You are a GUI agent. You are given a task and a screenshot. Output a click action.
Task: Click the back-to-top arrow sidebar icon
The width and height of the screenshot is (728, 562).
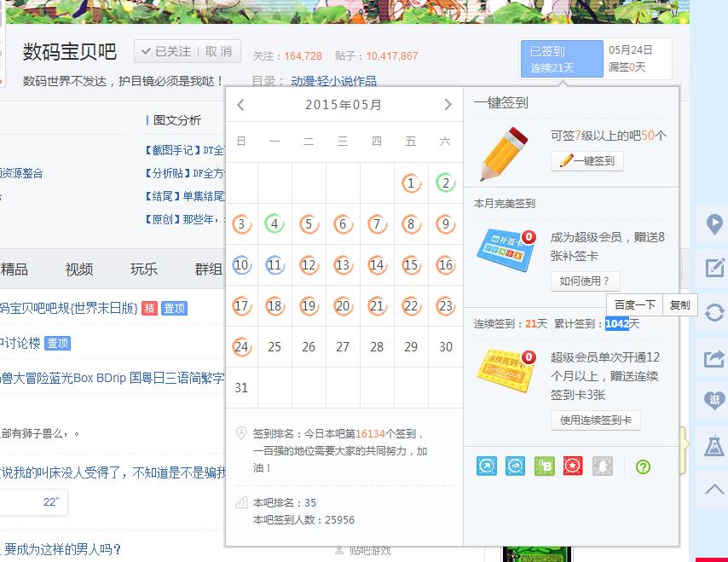(714, 489)
